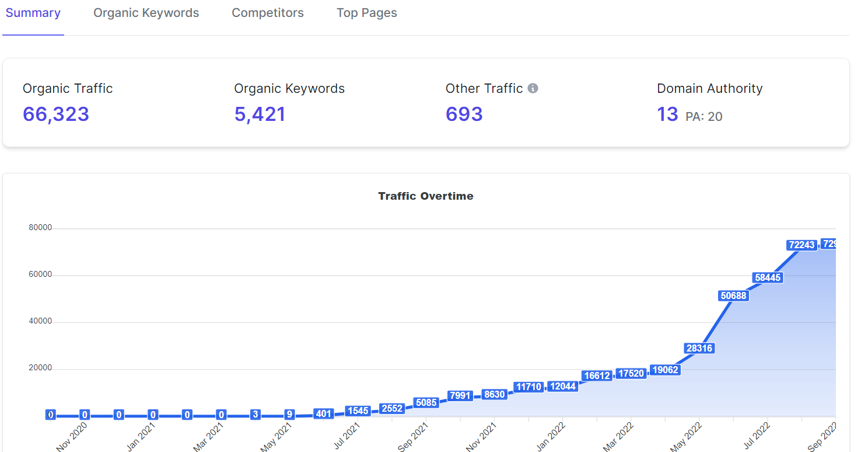Select the Organic Traffic value 66,323
868x452 pixels.
click(x=56, y=114)
